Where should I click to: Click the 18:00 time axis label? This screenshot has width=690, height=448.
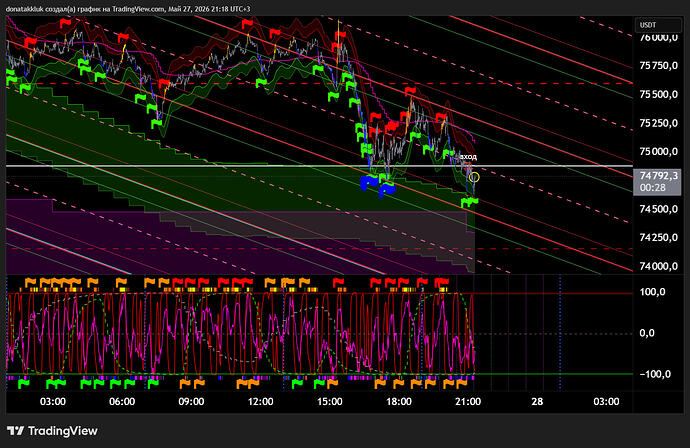(x=399, y=401)
